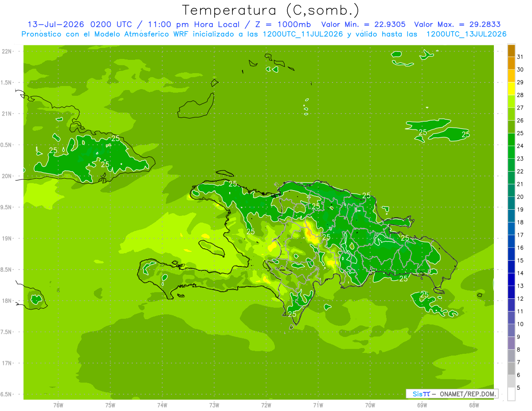532x411 pixels.
Task: Click the legend value "20" on the colorbar
Action: [520, 197]
